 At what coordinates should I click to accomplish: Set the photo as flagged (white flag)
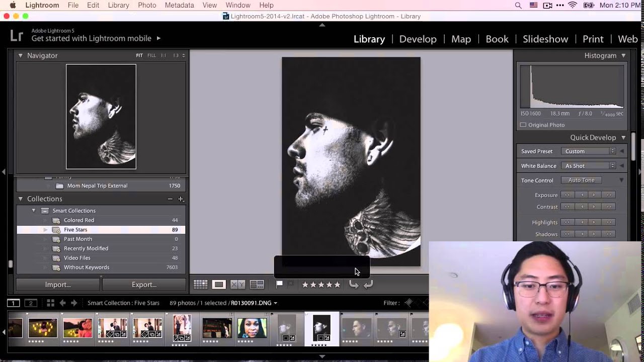pyautogui.click(x=280, y=284)
